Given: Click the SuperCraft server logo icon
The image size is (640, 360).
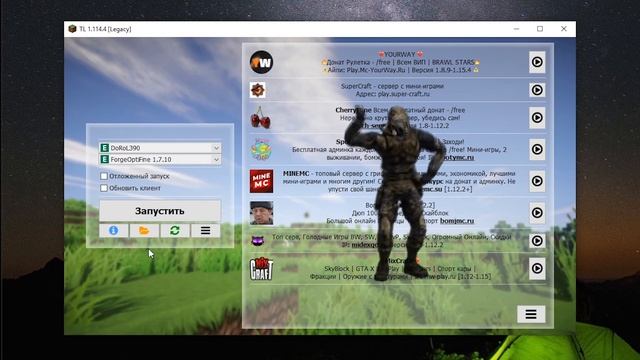Looking at the screenshot, I should (258, 90).
